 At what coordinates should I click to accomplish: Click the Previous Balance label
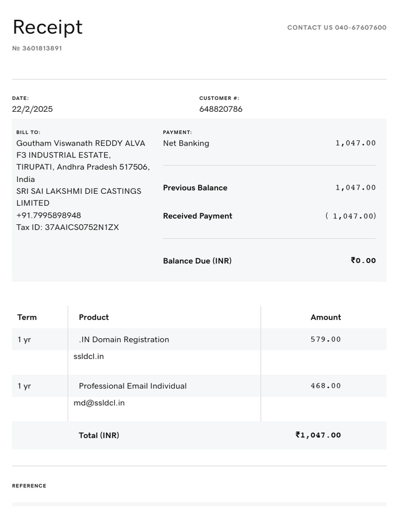click(195, 188)
